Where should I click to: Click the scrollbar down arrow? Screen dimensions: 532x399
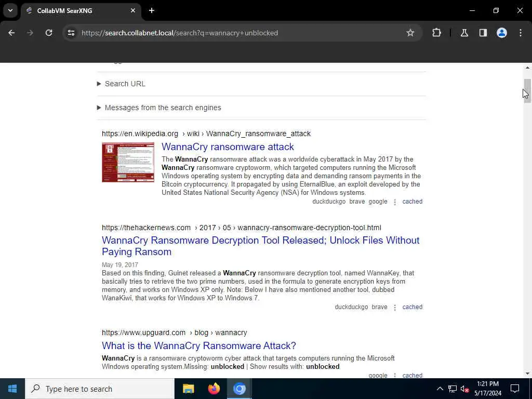point(527,374)
